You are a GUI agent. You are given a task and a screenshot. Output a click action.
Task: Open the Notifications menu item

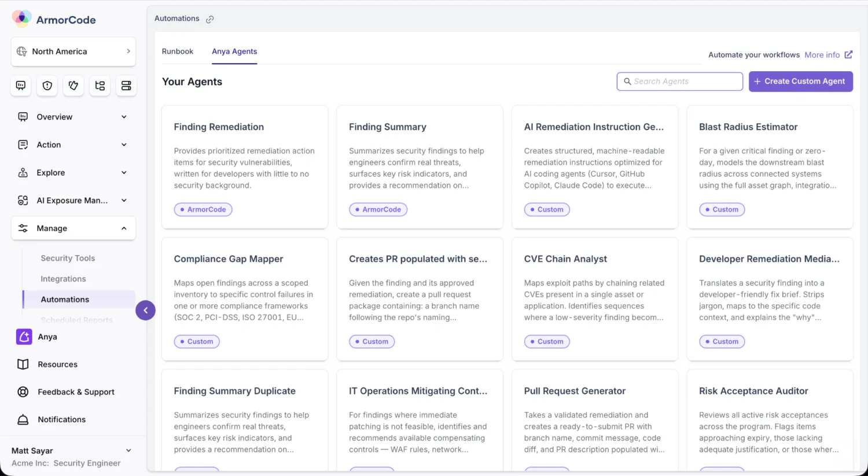[x=62, y=420]
